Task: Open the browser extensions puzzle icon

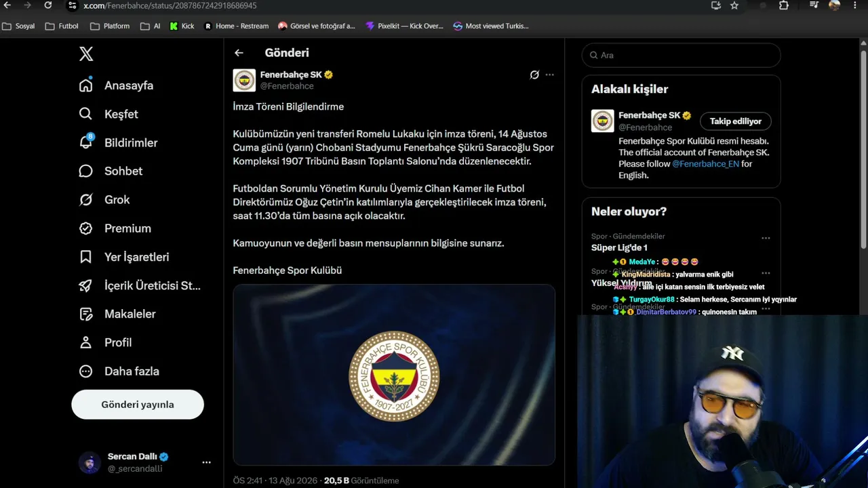Action: tap(784, 5)
